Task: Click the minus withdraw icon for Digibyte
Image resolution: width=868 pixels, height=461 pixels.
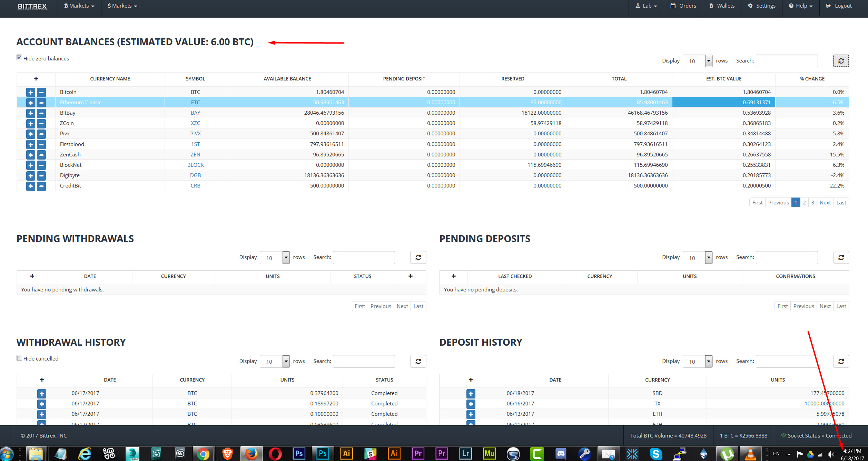Action: click(x=41, y=175)
